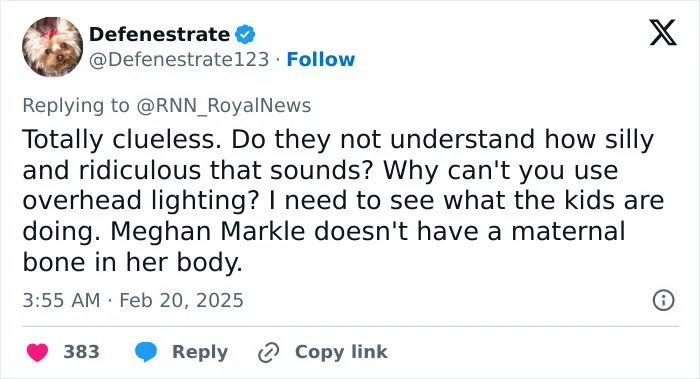Open the Defenestrate display name
Image resolution: width=700 pixels, height=379 pixels.
[159, 34]
